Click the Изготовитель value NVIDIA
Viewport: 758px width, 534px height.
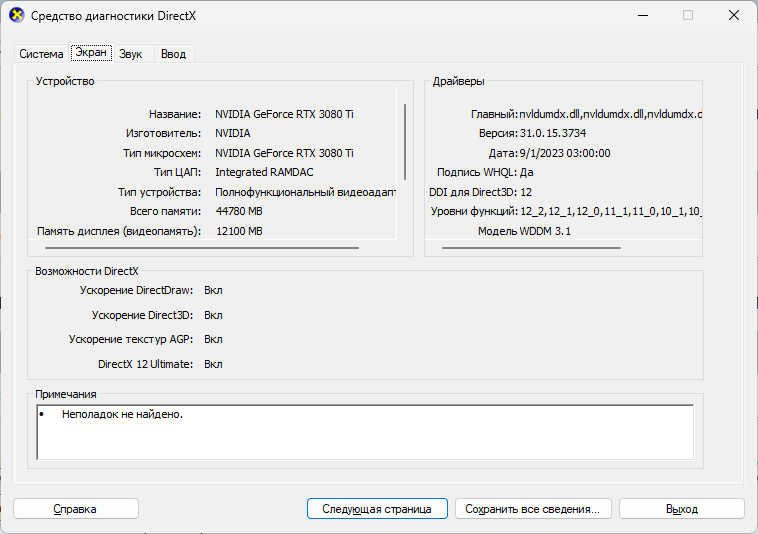(233, 133)
